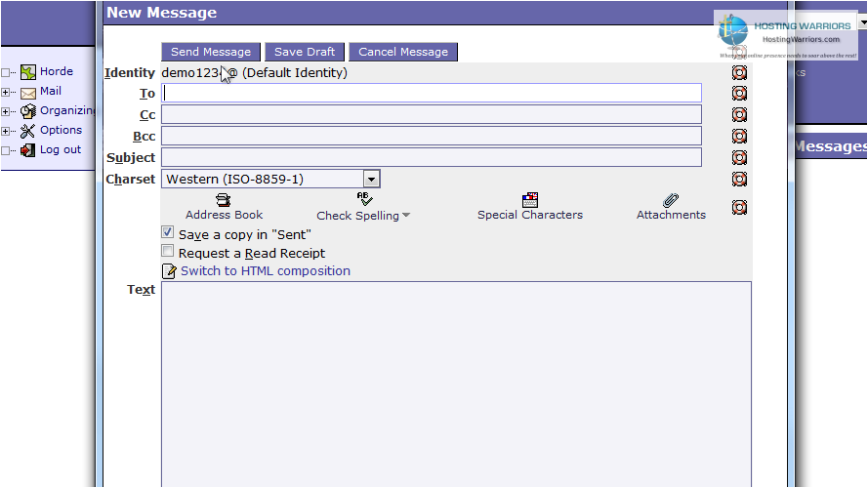Click the Send Message button
The width and height of the screenshot is (868, 488).
point(211,52)
